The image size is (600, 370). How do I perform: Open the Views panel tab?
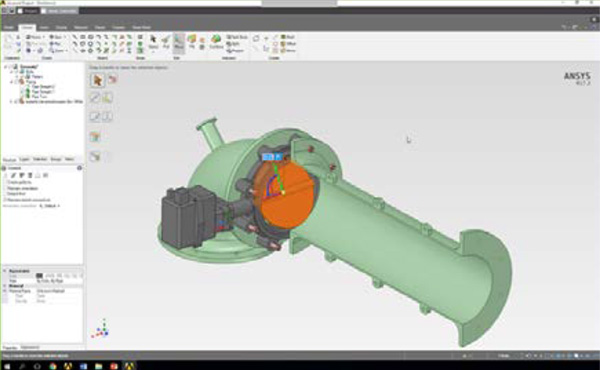[69, 159]
